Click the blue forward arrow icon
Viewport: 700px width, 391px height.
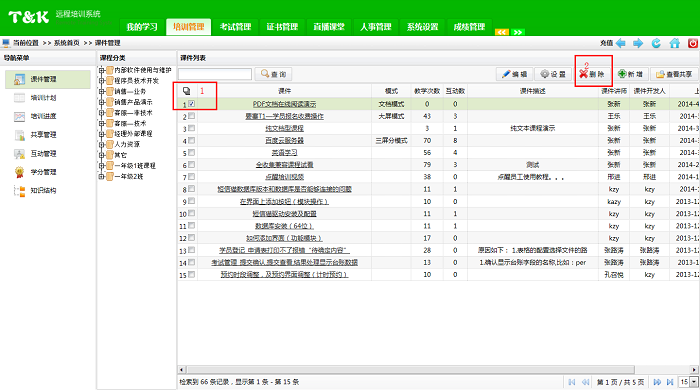click(638, 43)
